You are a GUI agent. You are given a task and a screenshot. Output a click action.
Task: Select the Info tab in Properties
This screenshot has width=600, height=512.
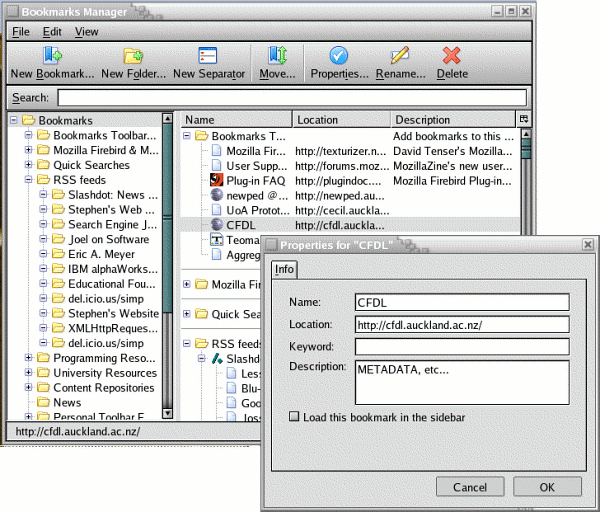(x=284, y=269)
